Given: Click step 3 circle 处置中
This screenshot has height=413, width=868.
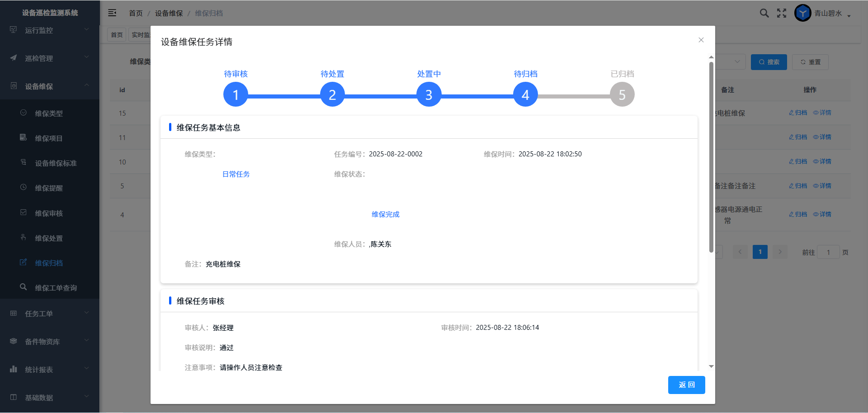Looking at the screenshot, I should 429,94.
